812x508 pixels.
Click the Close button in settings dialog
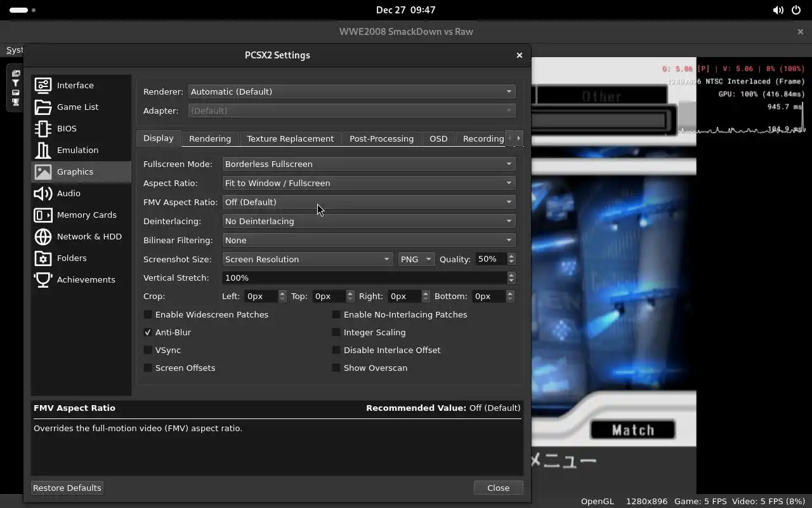[x=498, y=488]
